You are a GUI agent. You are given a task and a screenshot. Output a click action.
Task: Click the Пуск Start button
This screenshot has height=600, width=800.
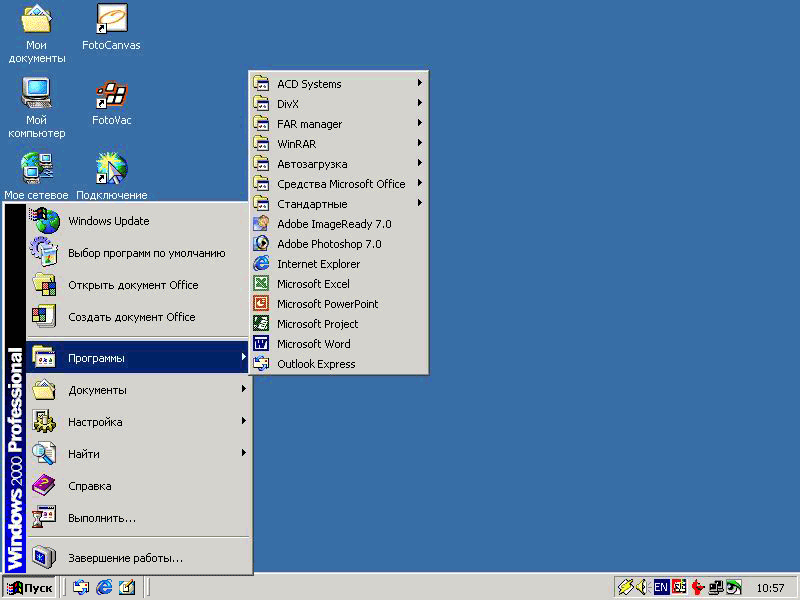click(30, 588)
